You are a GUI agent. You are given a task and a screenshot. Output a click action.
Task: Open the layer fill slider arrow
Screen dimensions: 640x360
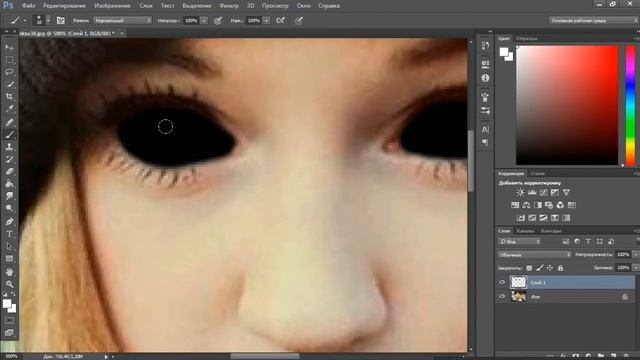click(x=635, y=268)
